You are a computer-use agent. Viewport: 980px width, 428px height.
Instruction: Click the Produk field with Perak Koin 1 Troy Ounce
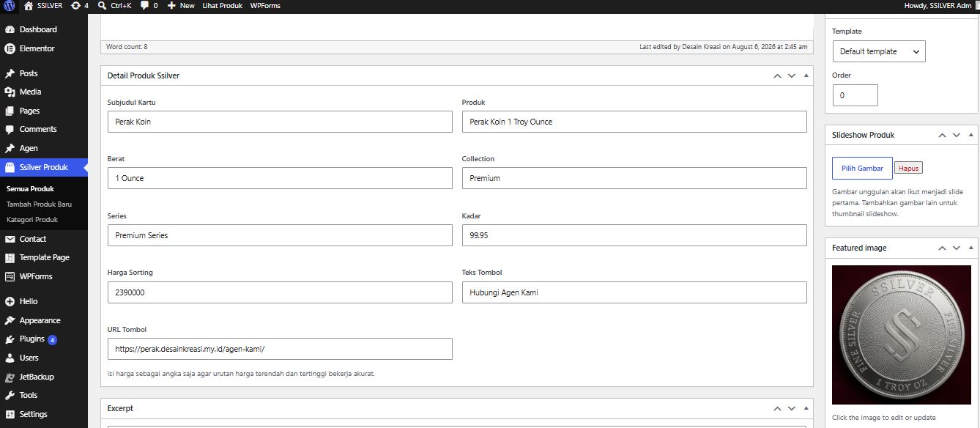pyautogui.click(x=634, y=122)
